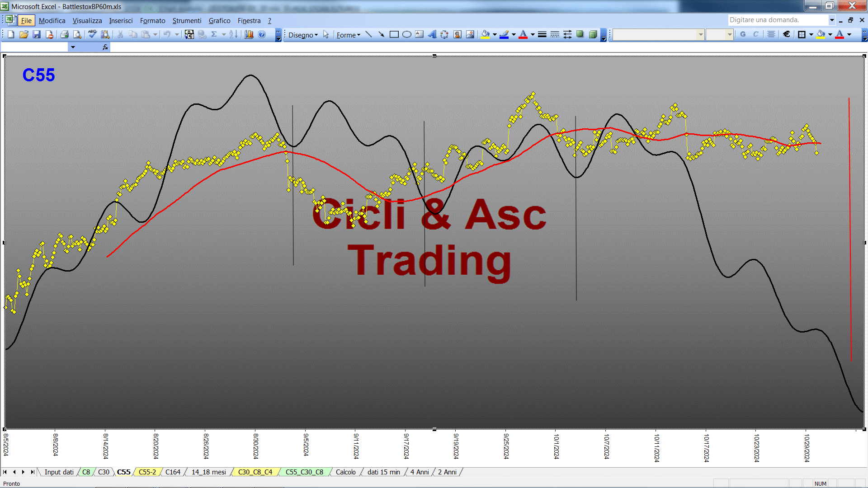Expand the font size combo box
Viewport: 868px width, 488px height.
729,34
